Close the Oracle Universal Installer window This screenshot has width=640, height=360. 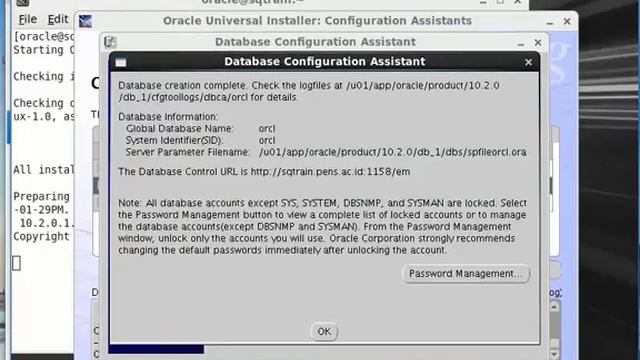[x=567, y=21]
